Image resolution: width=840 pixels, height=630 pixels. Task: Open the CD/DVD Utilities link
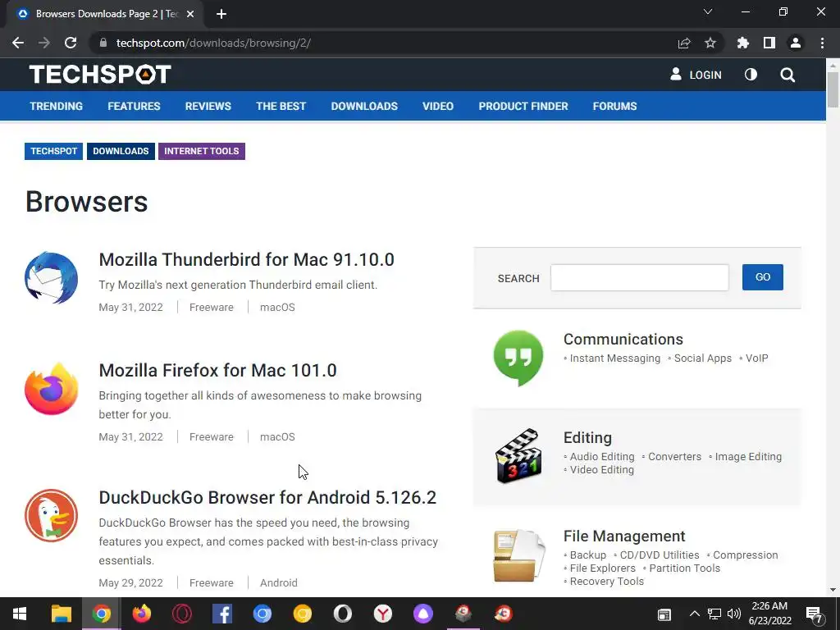tap(660, 555)
